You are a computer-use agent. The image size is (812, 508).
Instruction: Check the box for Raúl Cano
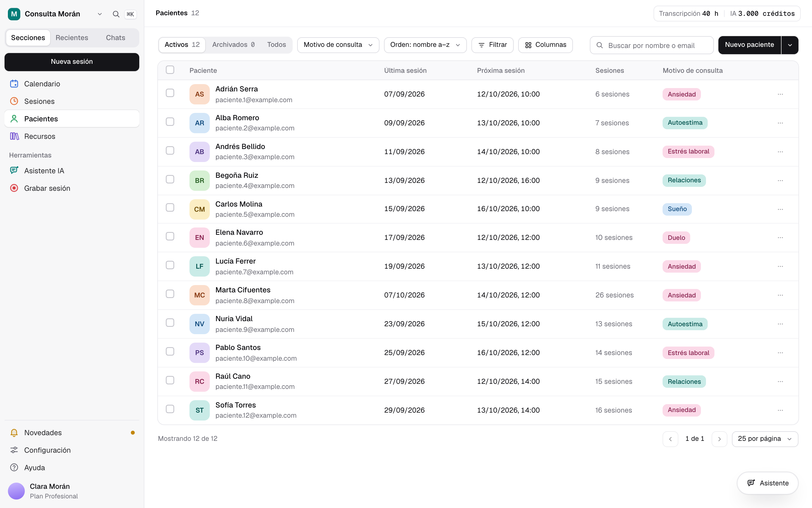pyautogui.click(x=170, y=380)
